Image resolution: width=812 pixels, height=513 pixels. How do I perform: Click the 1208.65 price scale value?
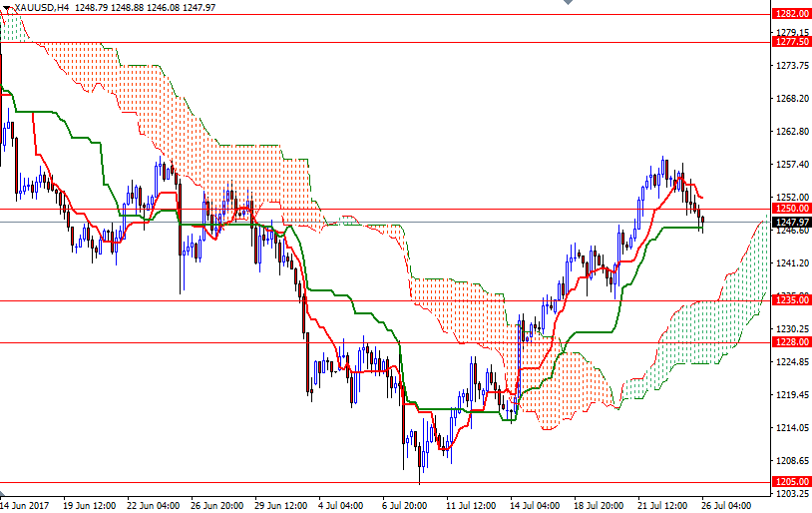tap(792, 461)
